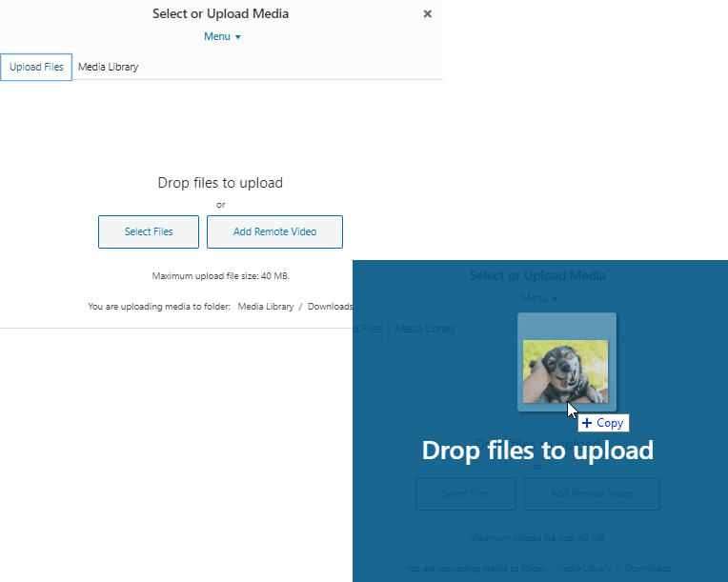Click the dragged dog photo thumbnail
The width and height of the screenshot is (728, 582).
coord(565,371)
